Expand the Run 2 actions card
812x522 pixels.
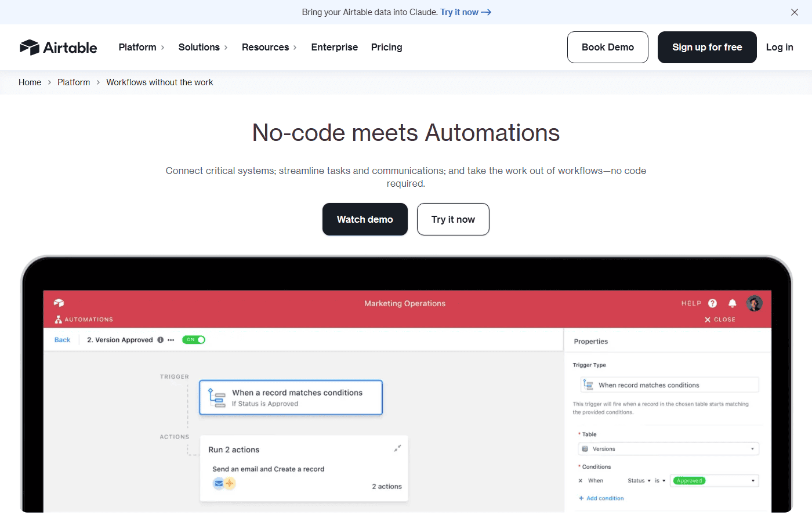click(x=397, y=448)
